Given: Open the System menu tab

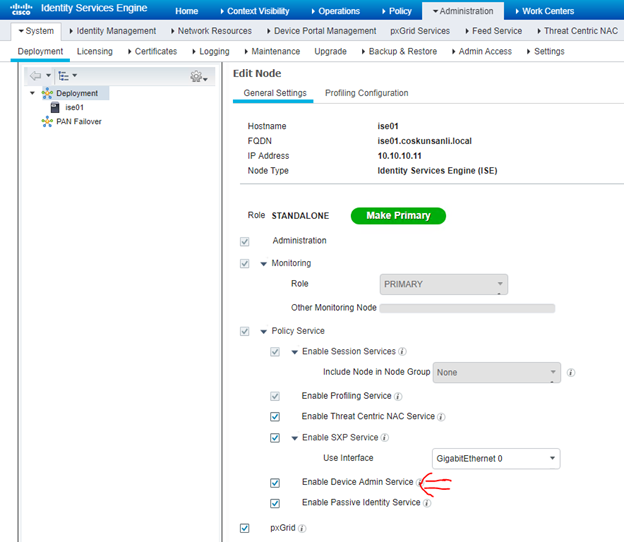Looking at the screenshot, I should coord(36,31).
